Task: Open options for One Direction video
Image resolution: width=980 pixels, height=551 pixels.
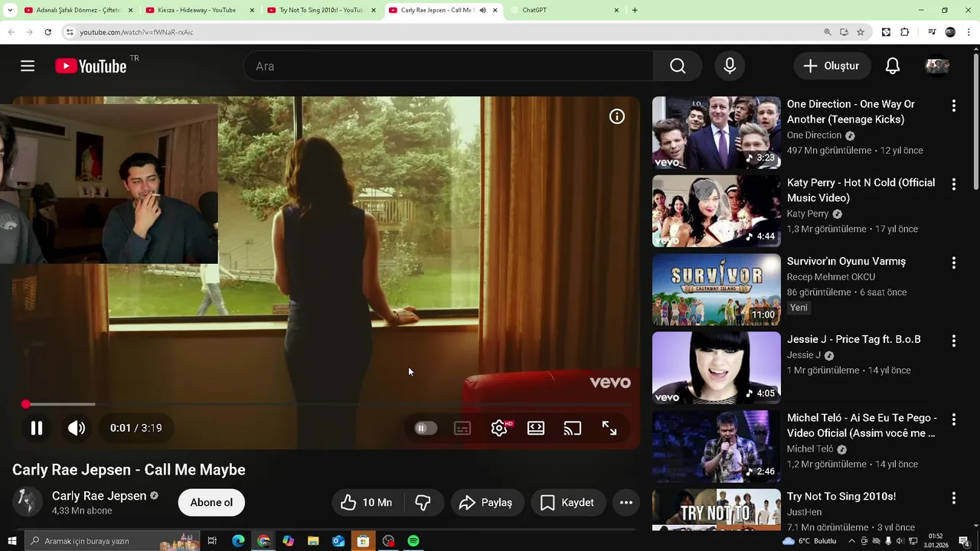Action: point(954,106)
